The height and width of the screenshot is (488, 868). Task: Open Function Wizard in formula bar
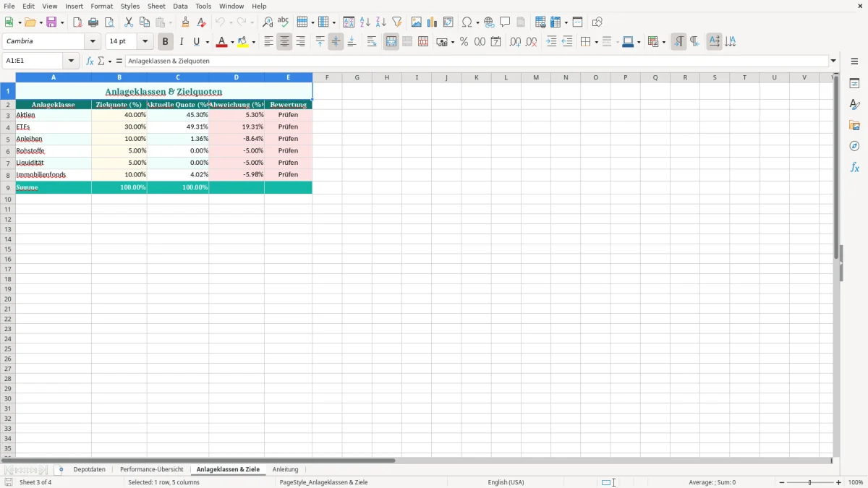(x=90, y=61)
